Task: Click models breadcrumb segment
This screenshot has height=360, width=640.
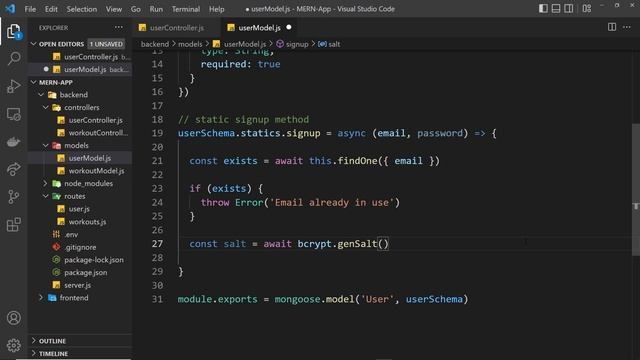Action: [190, 44]
